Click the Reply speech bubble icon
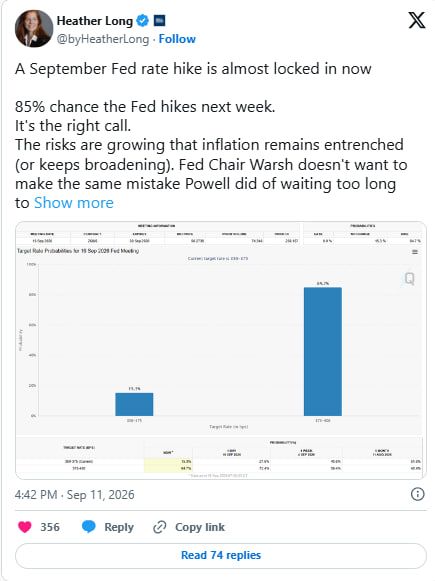 [x=89, y=527]
